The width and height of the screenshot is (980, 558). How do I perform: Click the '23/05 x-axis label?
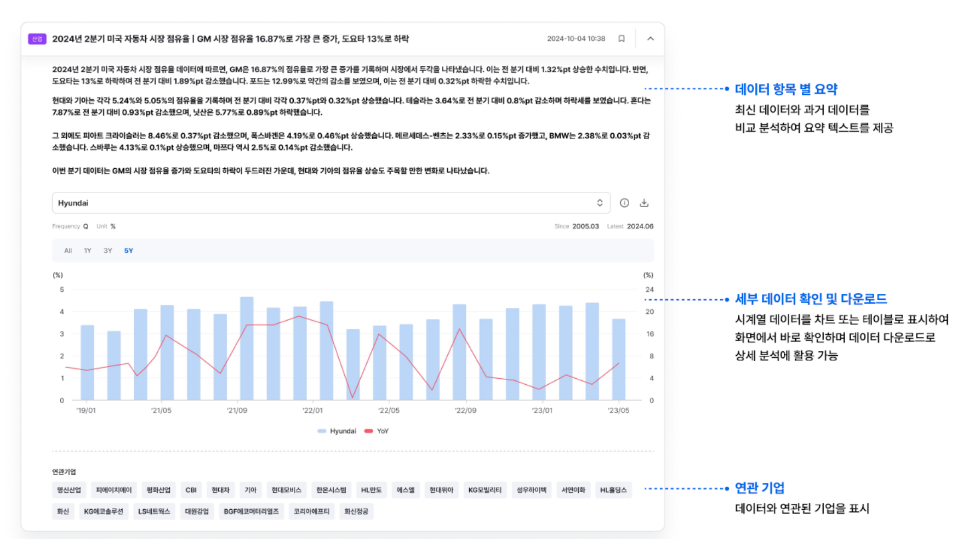click(618, 410)
